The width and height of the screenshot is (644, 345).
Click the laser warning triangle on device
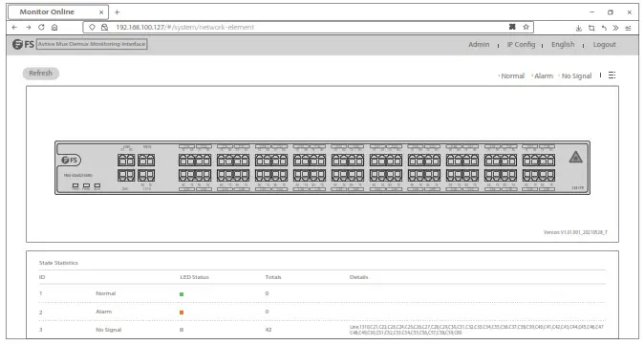click(575, 157)
